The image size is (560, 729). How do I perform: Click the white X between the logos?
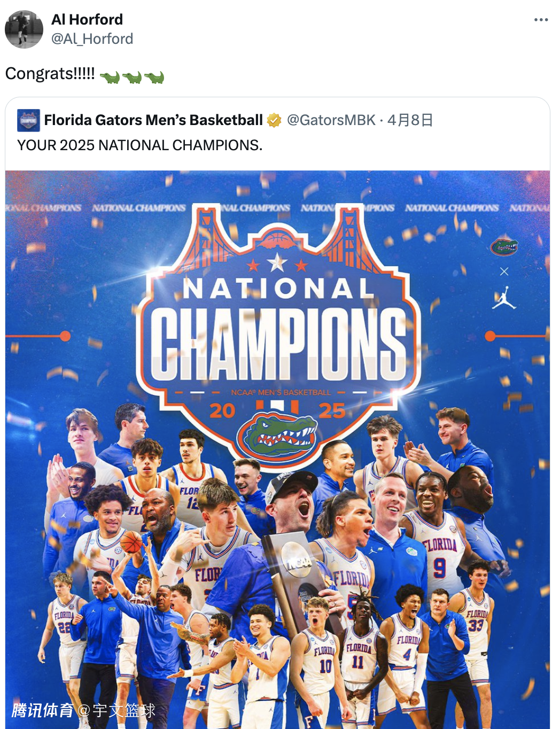[x=504, y=272]
